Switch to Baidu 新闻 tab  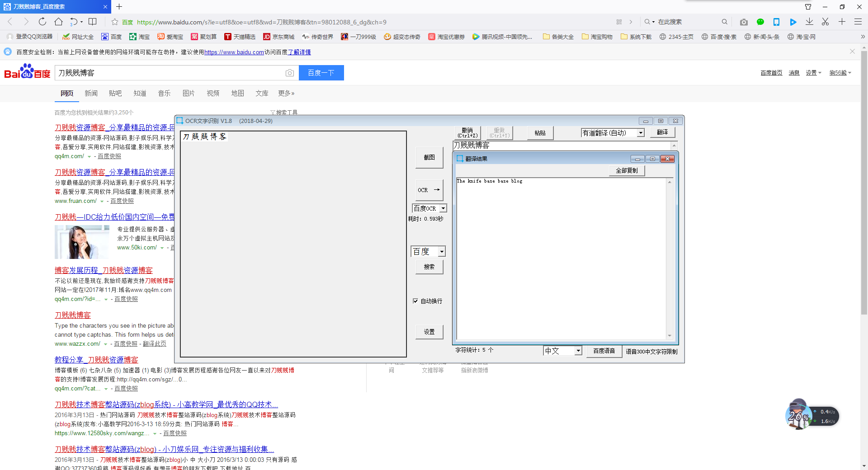[x=91, y=93]
